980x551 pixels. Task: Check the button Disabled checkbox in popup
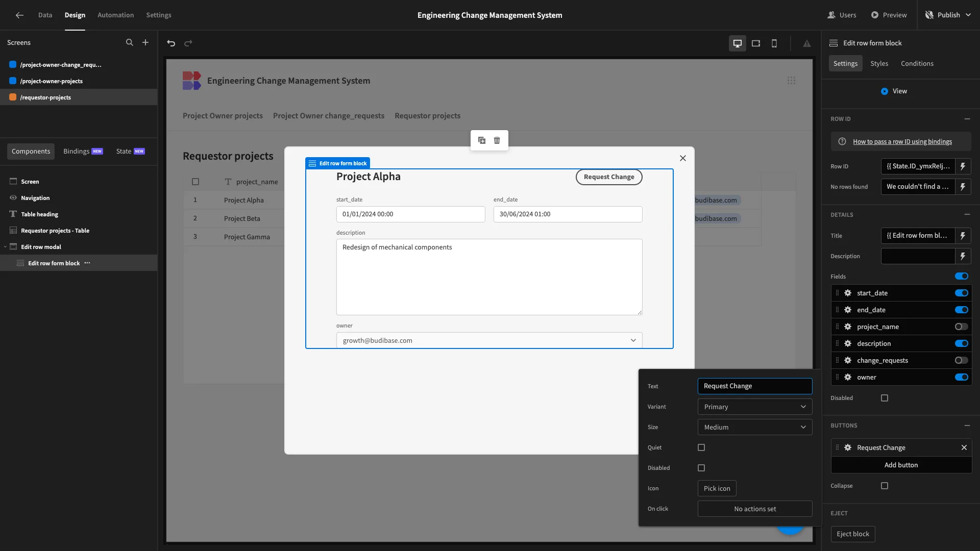point(701,468)
